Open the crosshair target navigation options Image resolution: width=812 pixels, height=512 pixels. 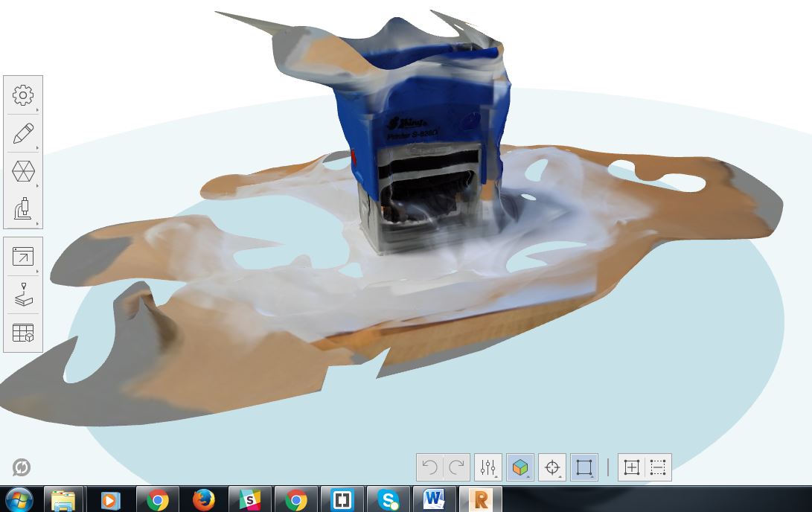[552, 467]
